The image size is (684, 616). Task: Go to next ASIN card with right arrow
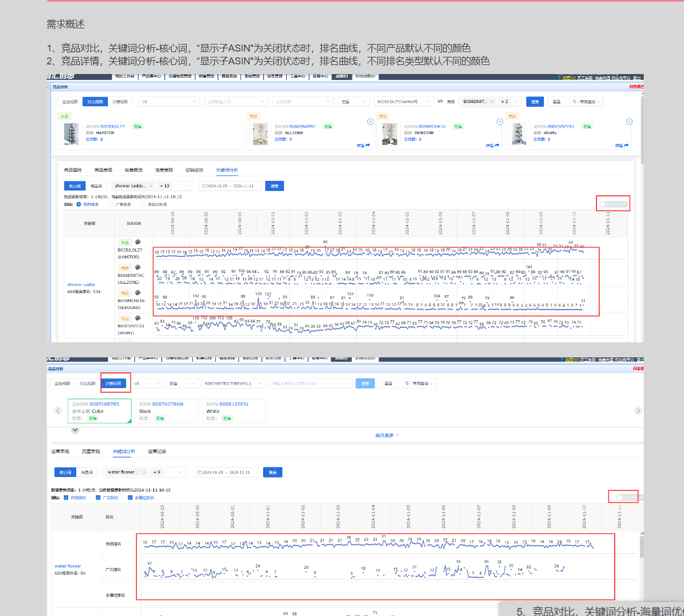pyautogui.click(x=638, y=411)
